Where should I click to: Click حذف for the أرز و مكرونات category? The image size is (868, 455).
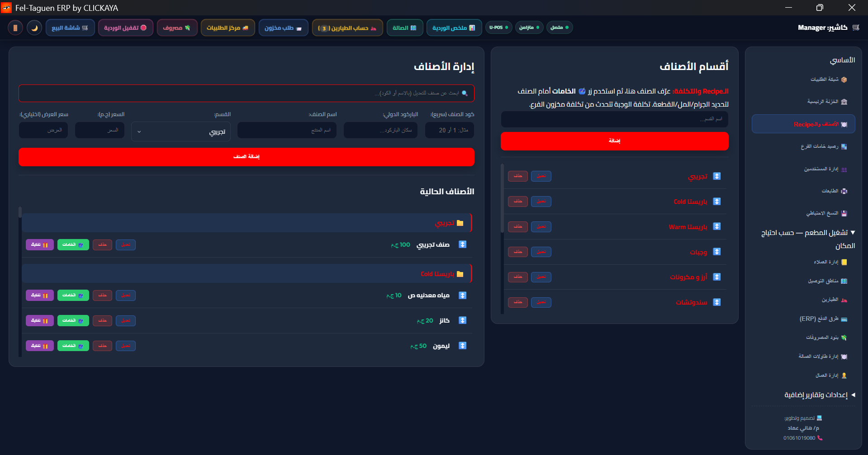point(518,277)
